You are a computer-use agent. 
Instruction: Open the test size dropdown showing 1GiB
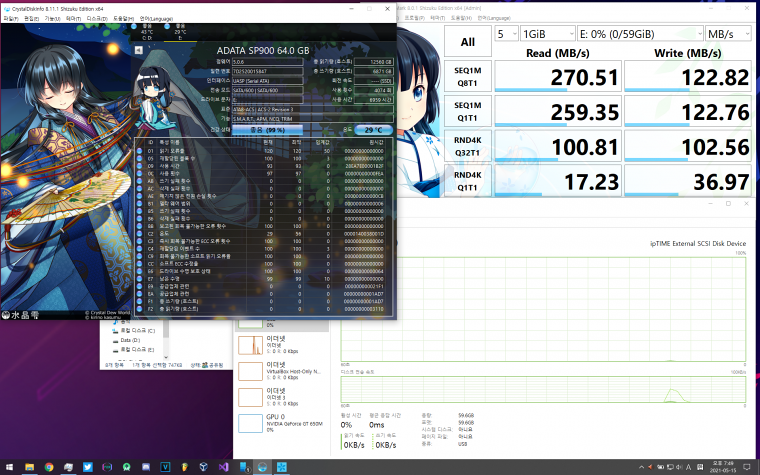[548, 33]
